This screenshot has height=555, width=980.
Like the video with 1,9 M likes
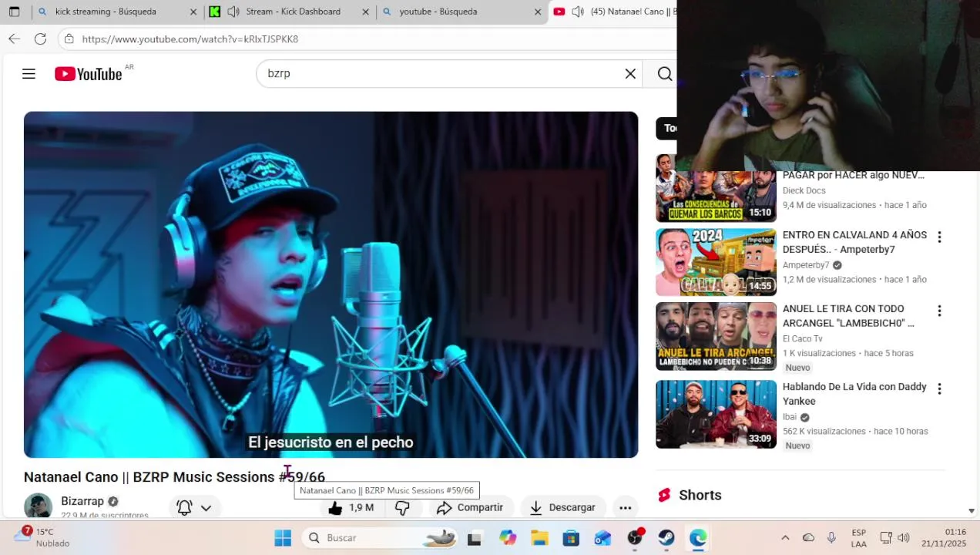(351, 507)
